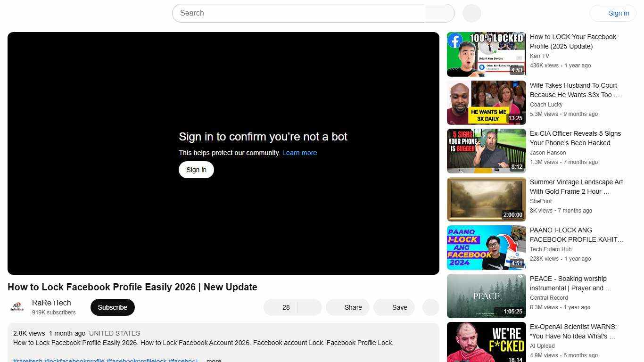Click the Share button

pos(347,307)
